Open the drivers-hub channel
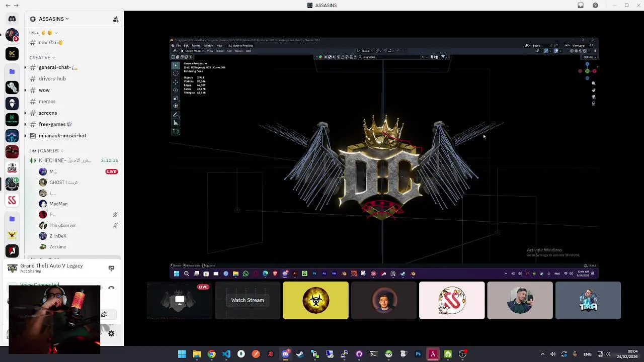This screenshot has width=644, height=362. (x=74, y=79)
